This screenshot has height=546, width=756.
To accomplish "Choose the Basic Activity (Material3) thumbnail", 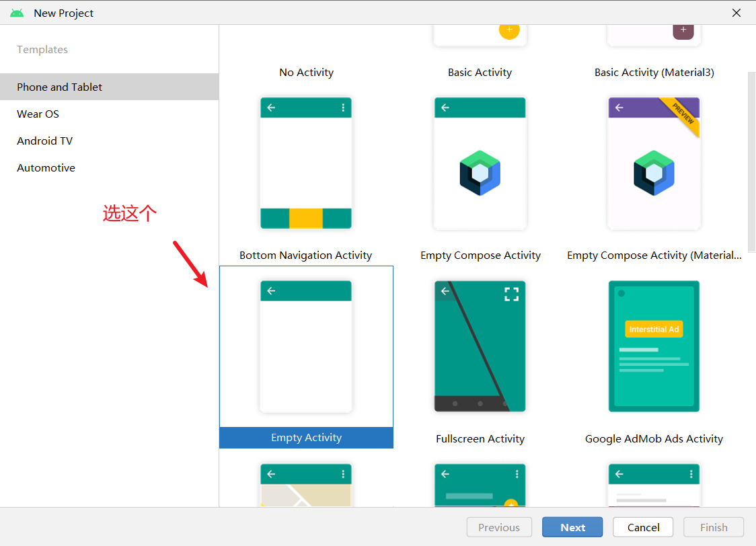I will pyautogui.click(x=654, y=36).
